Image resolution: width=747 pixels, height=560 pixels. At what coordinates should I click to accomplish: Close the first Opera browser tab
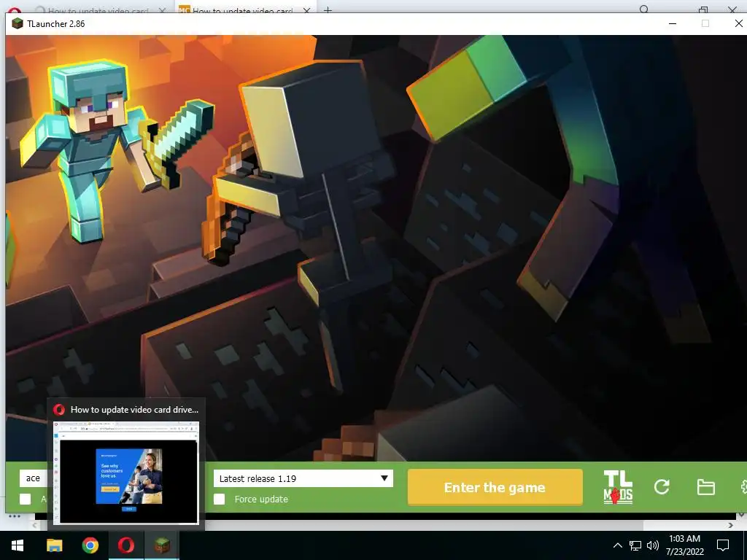tap(163, 10)
